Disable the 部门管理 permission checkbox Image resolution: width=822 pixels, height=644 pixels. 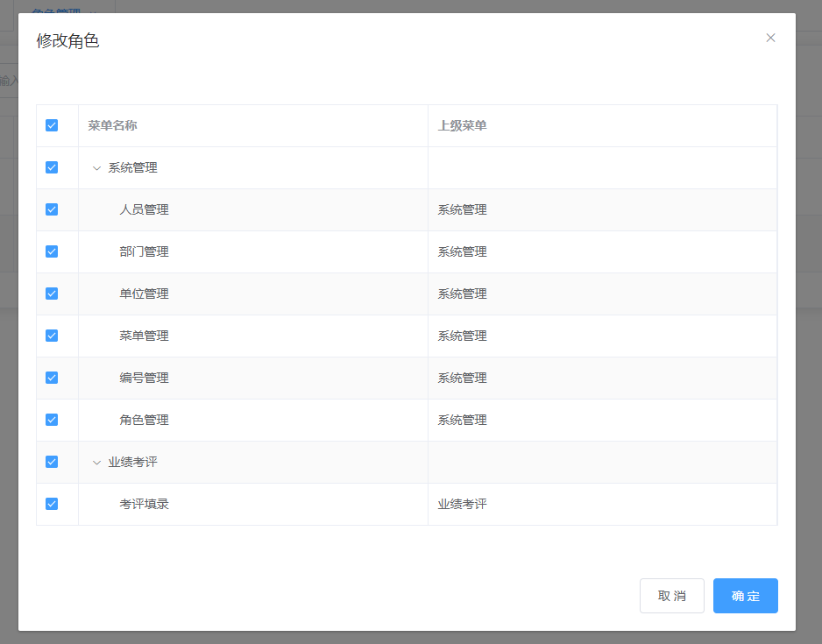[52, 251]
